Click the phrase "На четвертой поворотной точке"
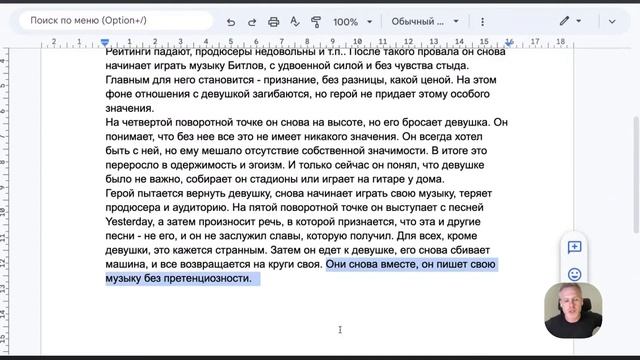The height and width of the screenshot is (360, 640). click(184, 122)
